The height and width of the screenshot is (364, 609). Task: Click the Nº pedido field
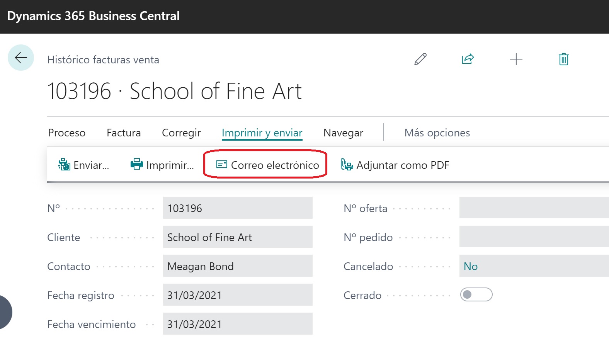pyautogui.click(x=534, y=237)
